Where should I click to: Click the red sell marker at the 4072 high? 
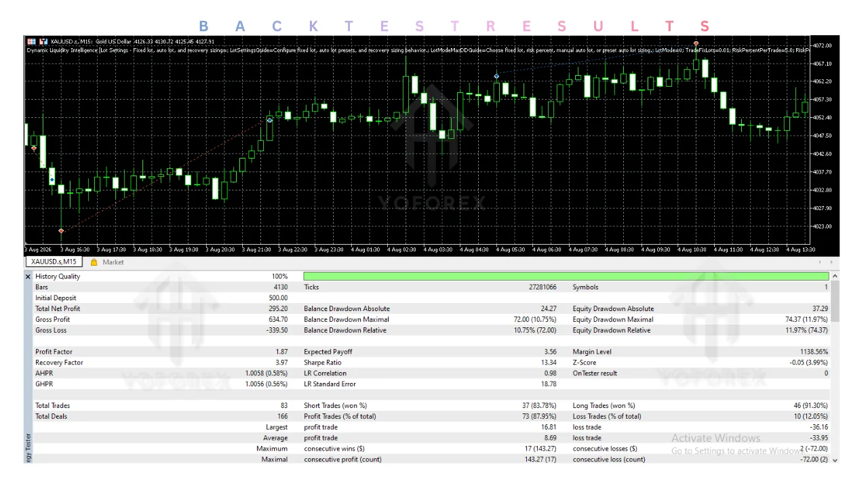tap(696, 43)
